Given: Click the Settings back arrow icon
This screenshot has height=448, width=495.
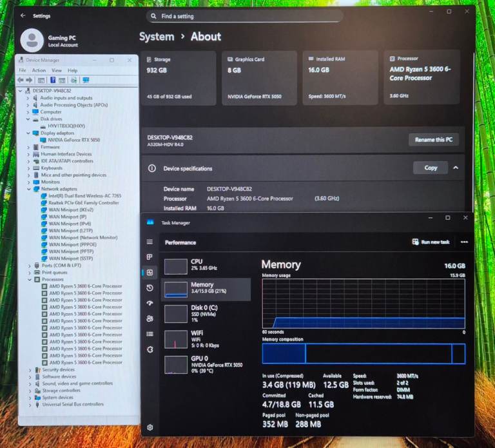Looking at the screenshot, I should (23, 15).
